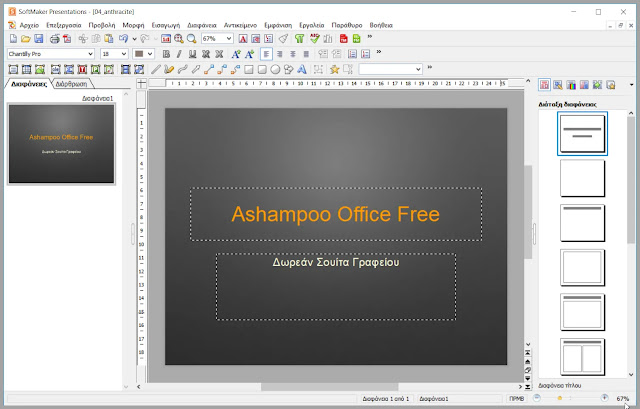The width and height of the screenshot is (640, 409).
Task: Insert a picture frame icon
Action: pos(40,69)
